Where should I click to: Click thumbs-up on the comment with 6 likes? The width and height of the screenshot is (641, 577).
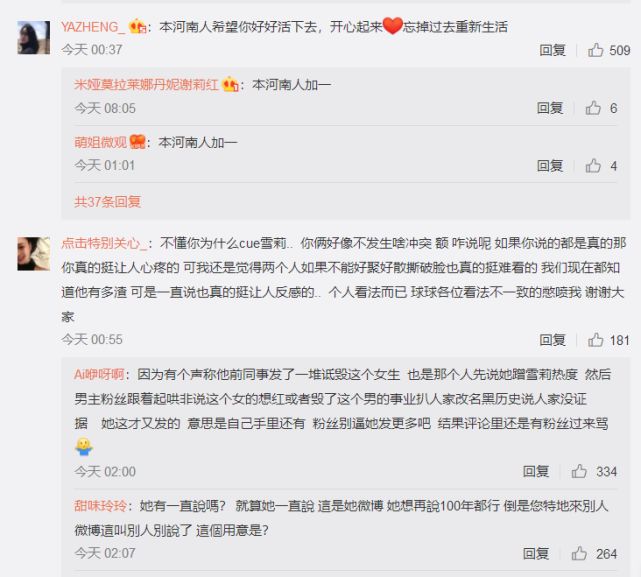point(593,108)
